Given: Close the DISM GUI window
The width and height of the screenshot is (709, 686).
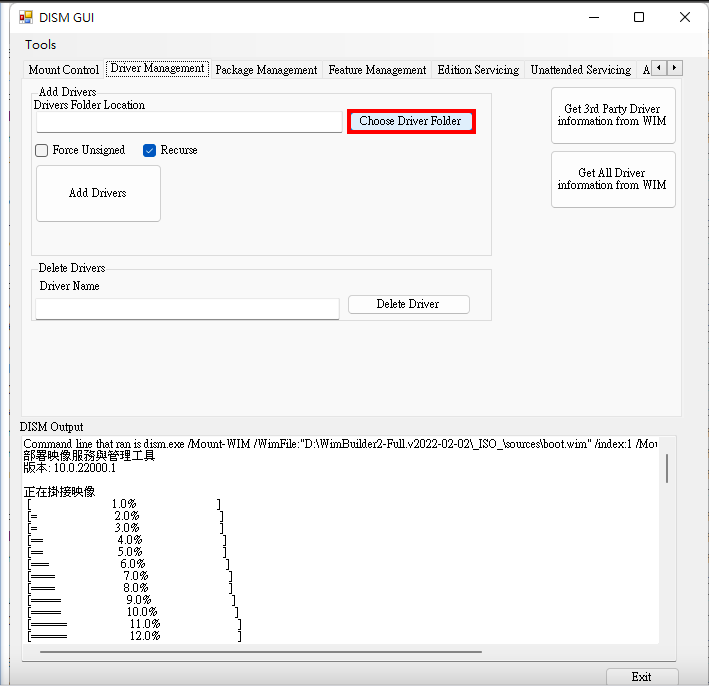Looking at the screenshot, I should tap(685, 17).
